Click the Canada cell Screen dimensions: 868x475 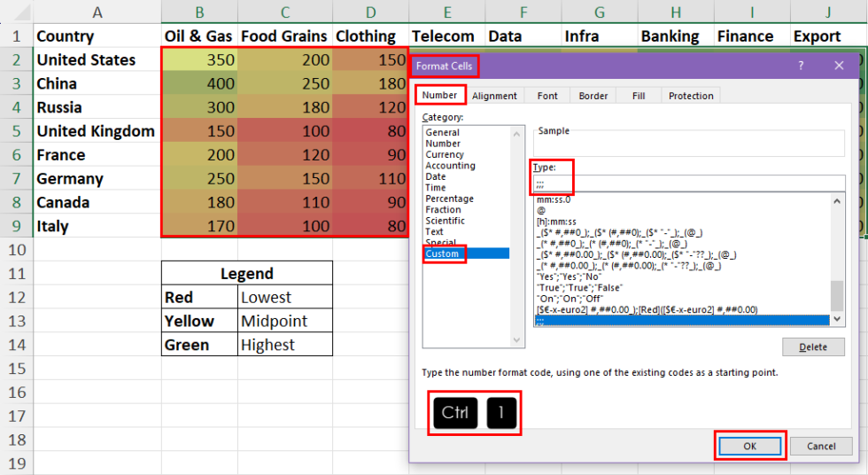pos(97,203)
